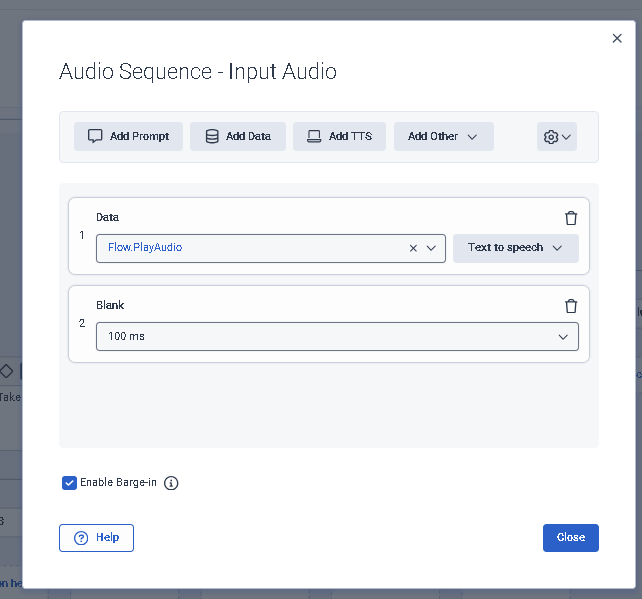Click the question mark Help icon
This screenshot has height=599, width=642.
pyautogui.click(x=81, y=538)
